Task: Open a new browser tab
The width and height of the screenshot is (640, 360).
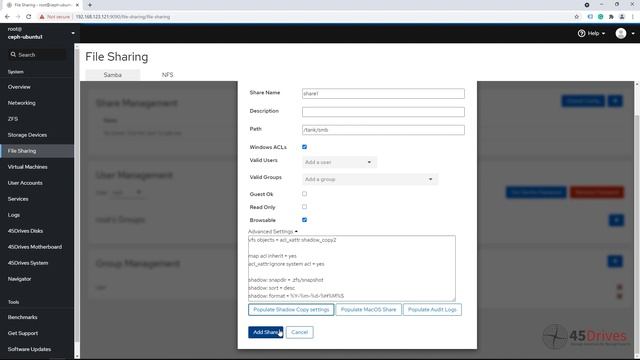Action: click(x=90, y=5)
